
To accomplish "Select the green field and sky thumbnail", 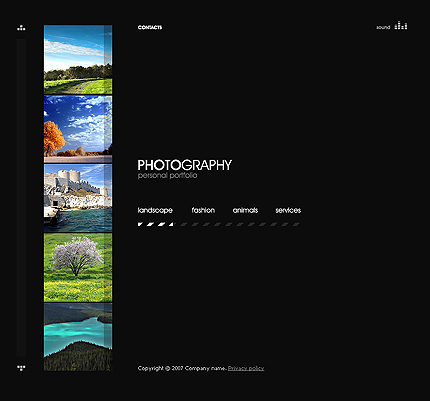I will (x=78, y=60).
